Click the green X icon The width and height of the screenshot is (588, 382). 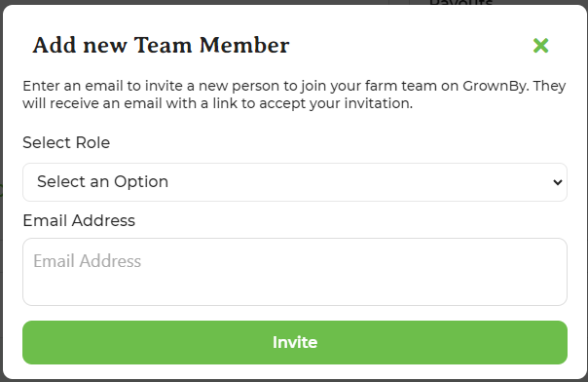tap(540, 46)
